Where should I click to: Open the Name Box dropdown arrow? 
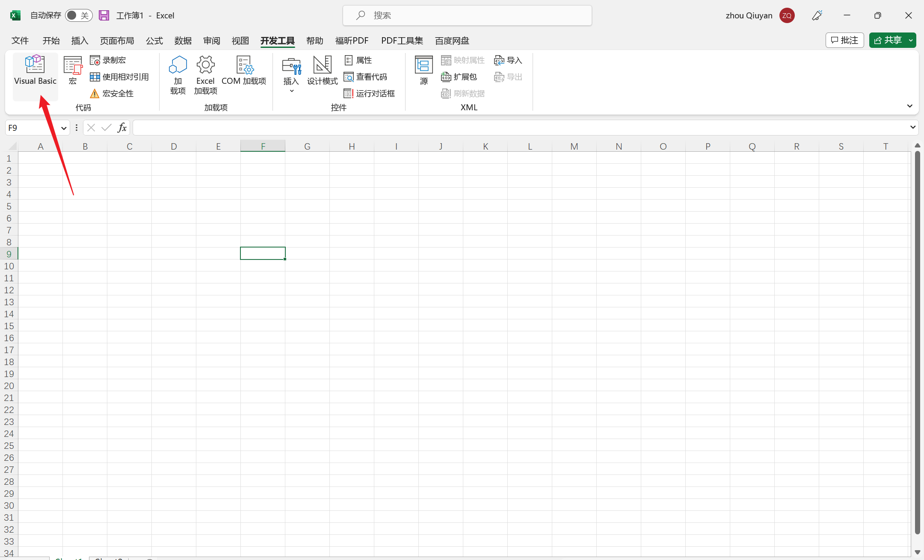(64, 128)
